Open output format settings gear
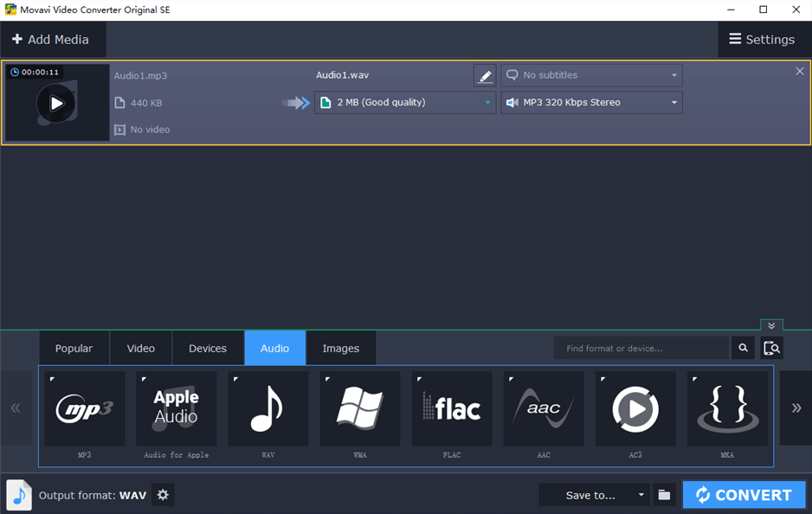The height and width of the screenshot is (514, 812). click(x=163, y=495)
